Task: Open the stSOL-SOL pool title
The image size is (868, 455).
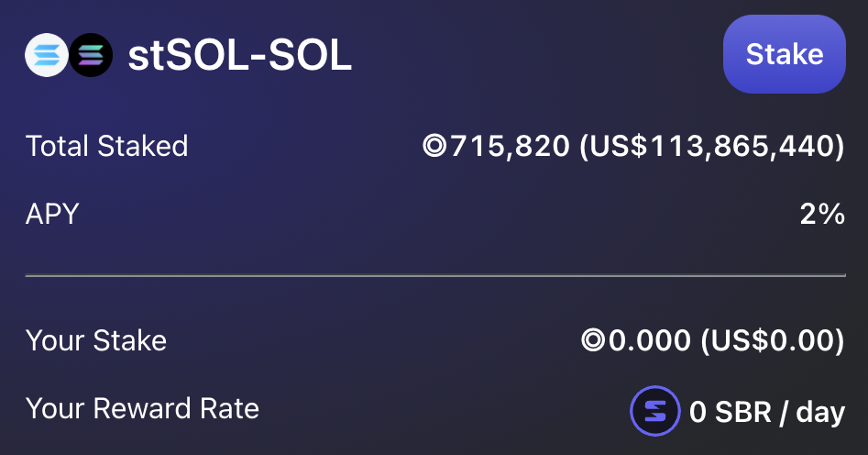Action: coord(238,55)
